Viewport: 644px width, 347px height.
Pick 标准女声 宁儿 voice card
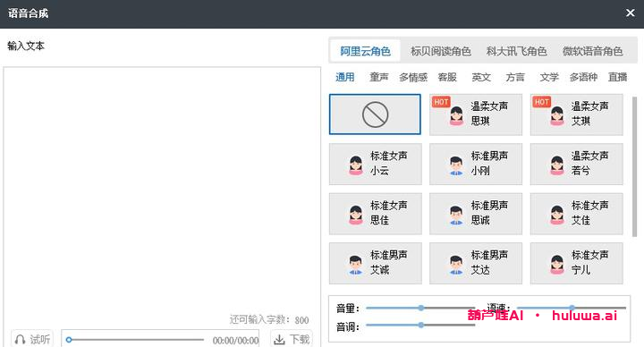[576, 263]
